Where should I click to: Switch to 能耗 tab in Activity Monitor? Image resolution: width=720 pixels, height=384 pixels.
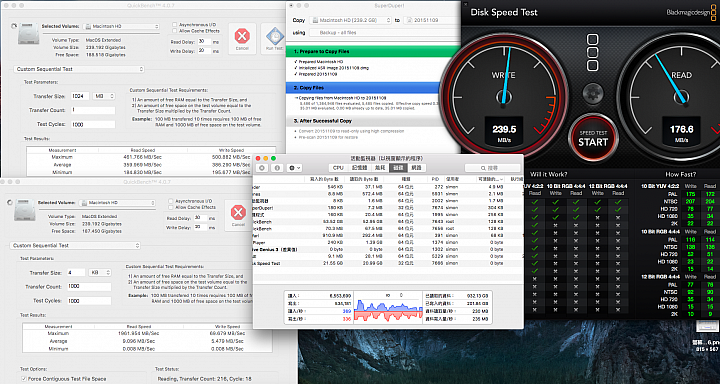(380, 168)
